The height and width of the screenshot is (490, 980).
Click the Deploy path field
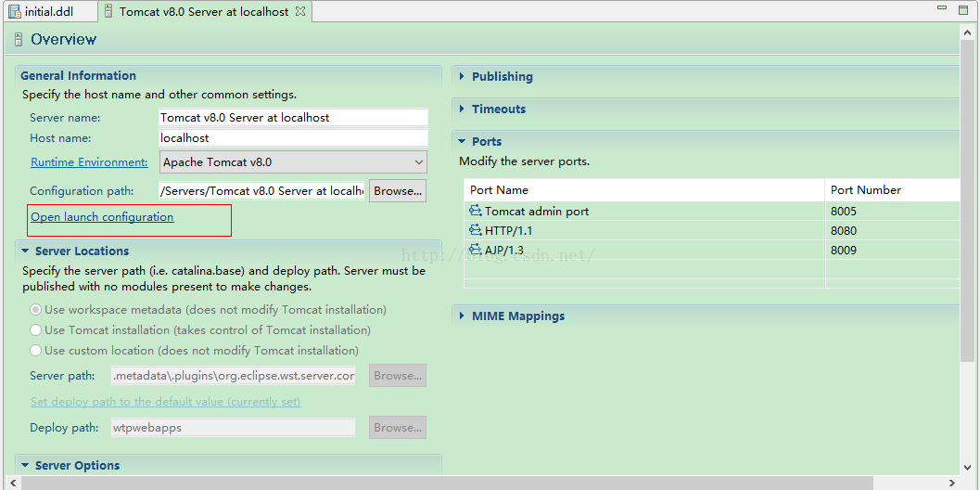pos(233,428)
